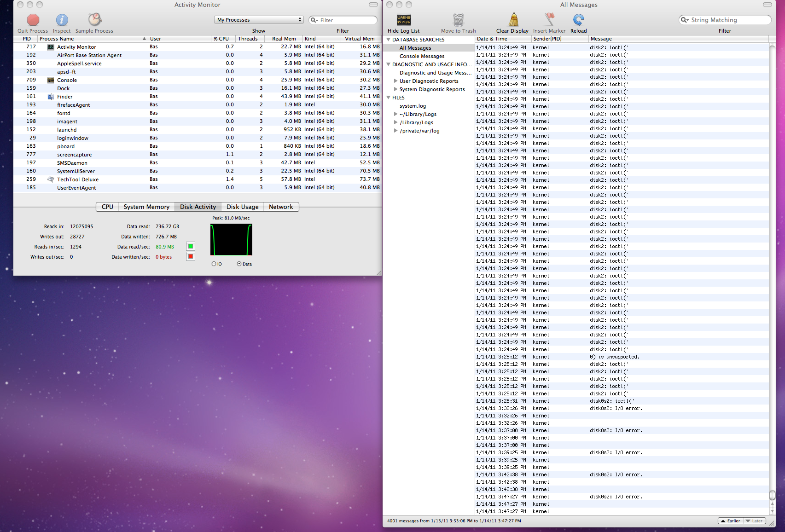Click Hide Log List icon in Console
Screen dimensions: 785x532
coord(403,20)
